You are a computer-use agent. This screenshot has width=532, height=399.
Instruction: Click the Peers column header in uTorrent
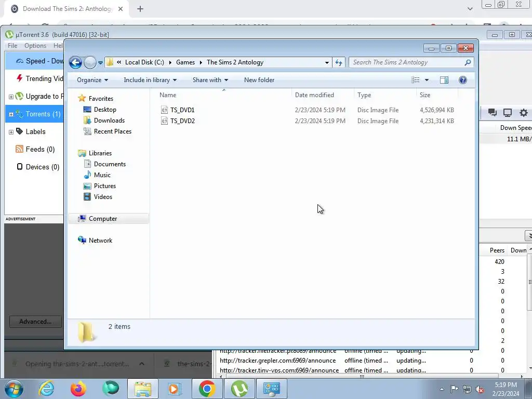497,250
